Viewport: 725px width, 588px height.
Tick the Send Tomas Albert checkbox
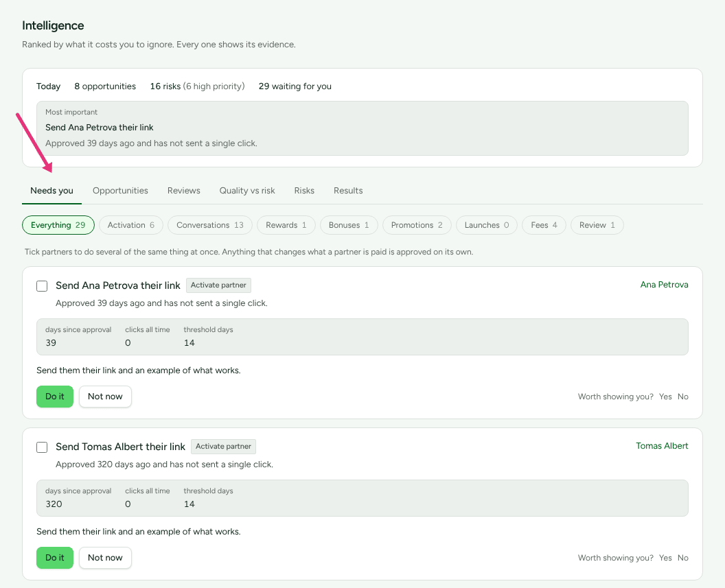point(42,447)
